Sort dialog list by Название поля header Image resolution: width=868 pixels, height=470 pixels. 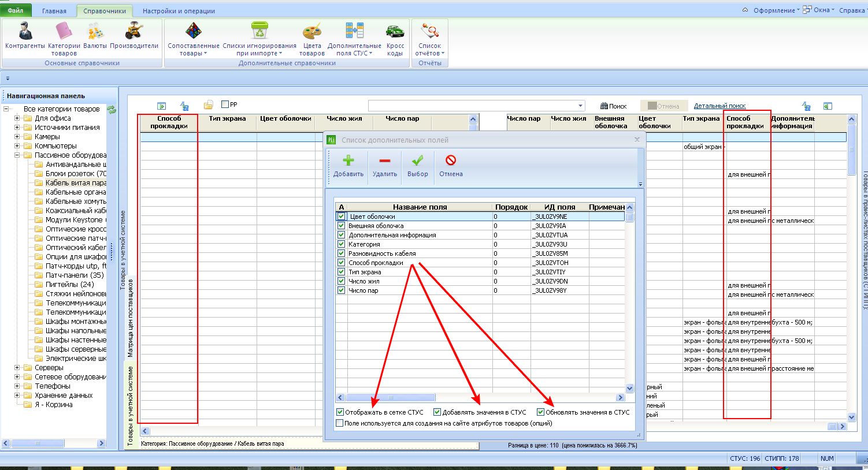click(420, 207)
